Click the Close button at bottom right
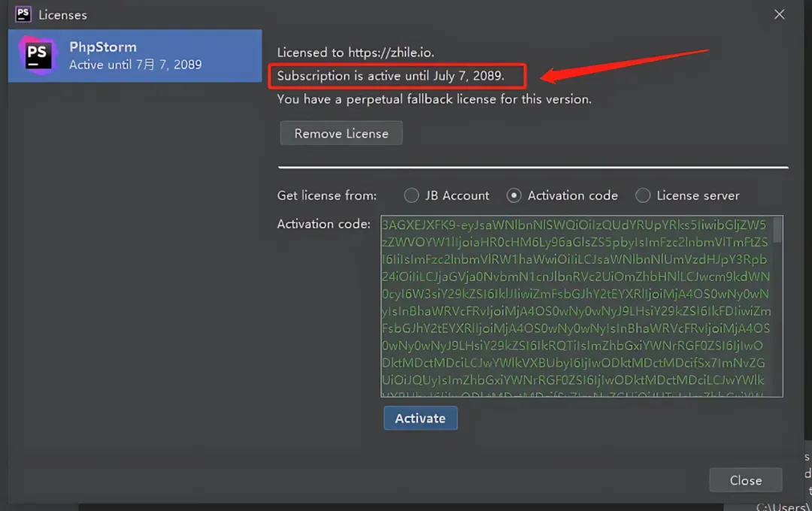This screenshot has height=511, width=812. coord(746,480)
